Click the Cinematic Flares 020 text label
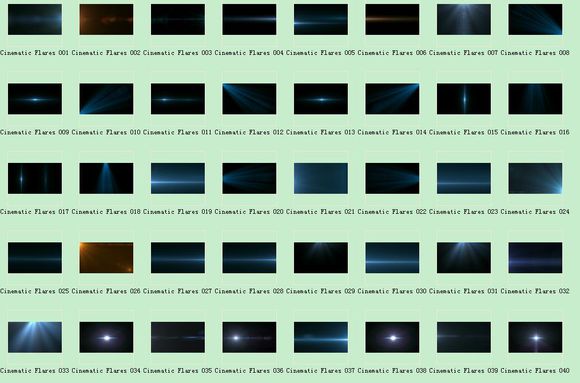This screenshot has height=383, width=580. (249, 212)
